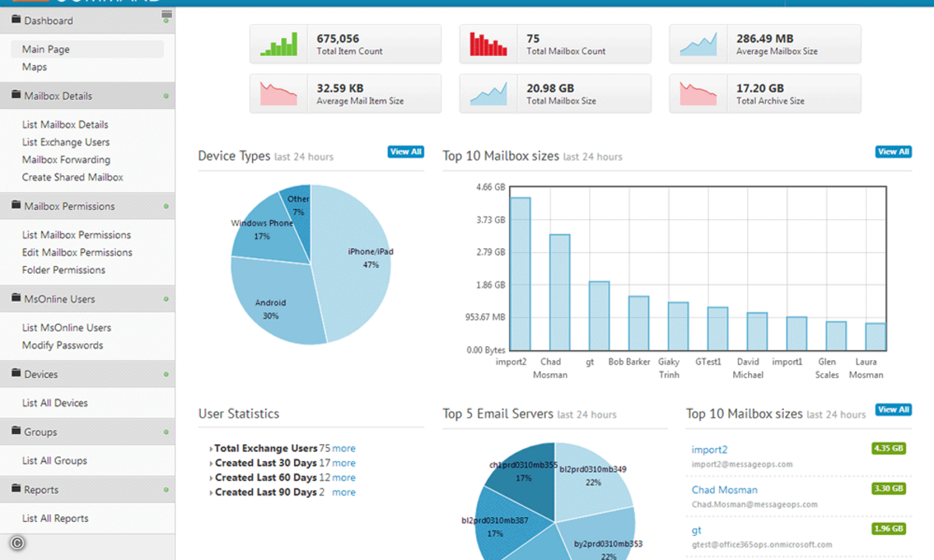Click the Devices folder icon

coord(16,373)
